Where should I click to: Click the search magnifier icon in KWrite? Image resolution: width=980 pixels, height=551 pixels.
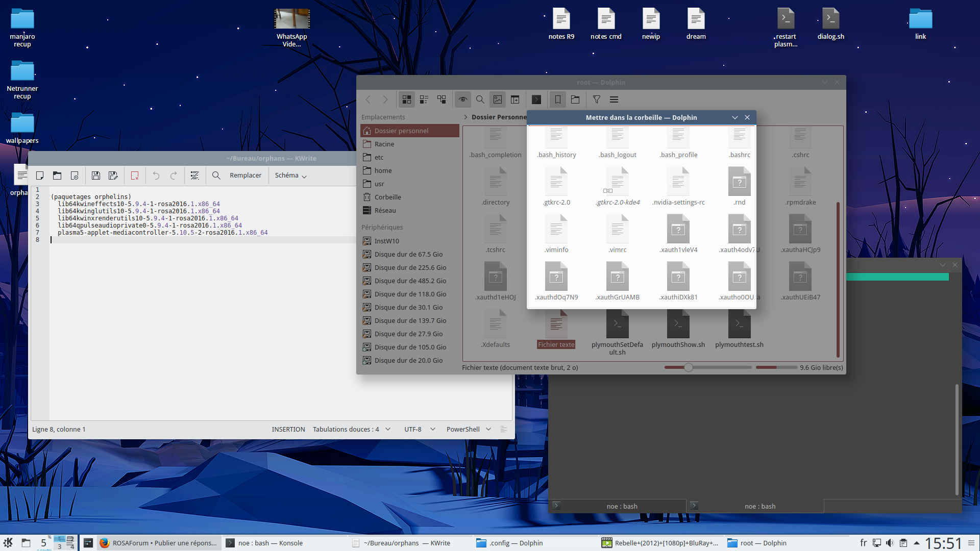coord(216,176)
